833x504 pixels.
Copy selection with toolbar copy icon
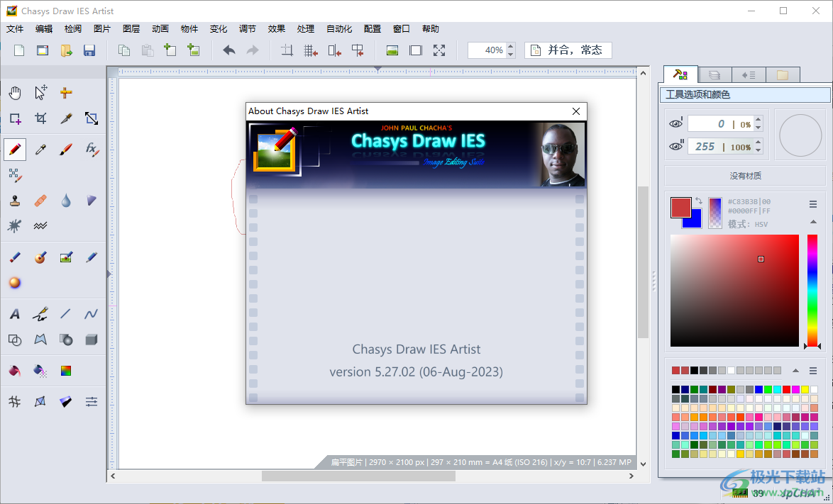[123, 50]
